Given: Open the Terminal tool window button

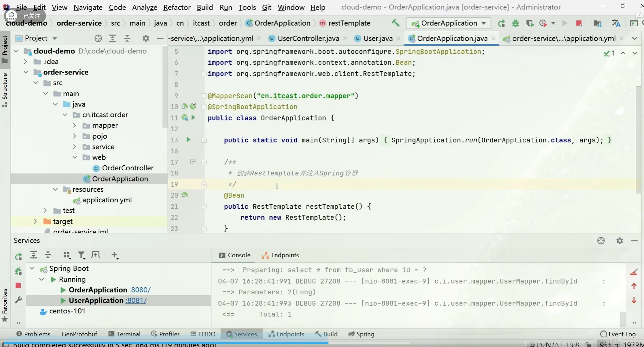Looking at the screenshot, I should (124, 334).
